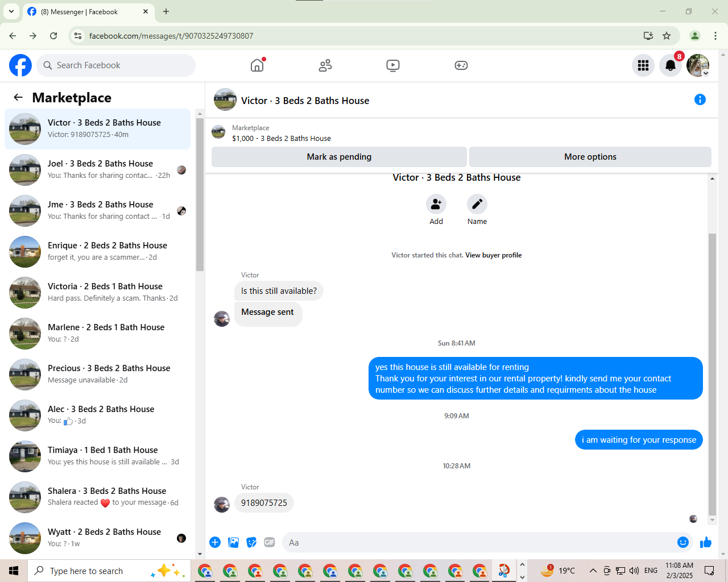728x582 pixels.
Task: Open the emoji picker icon
Action: 683,542
